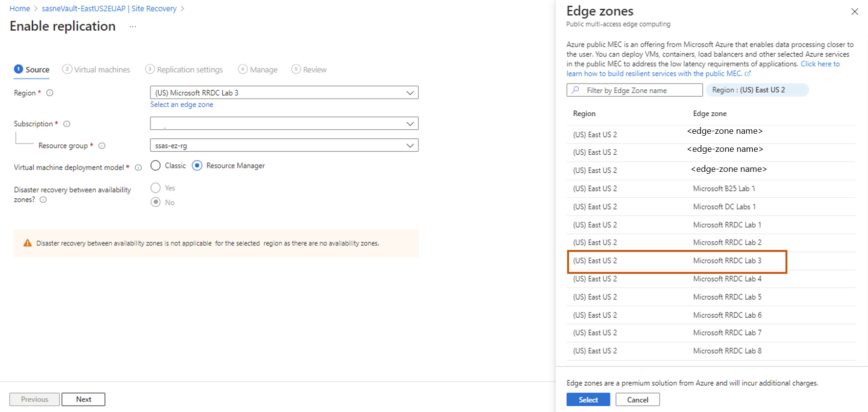This screenshot has height=412, width=868.
Task: Click the search icon in edge zone filter
Action: pos(576,90)
